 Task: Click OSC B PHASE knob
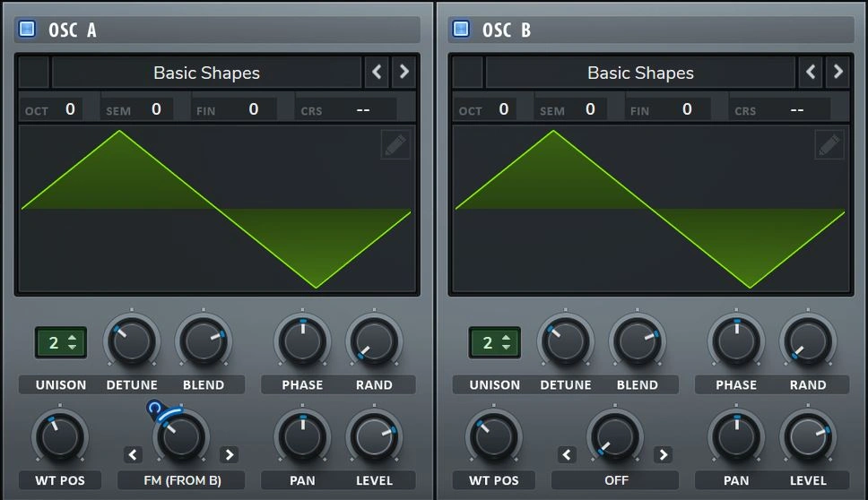[x=736, y=341]
